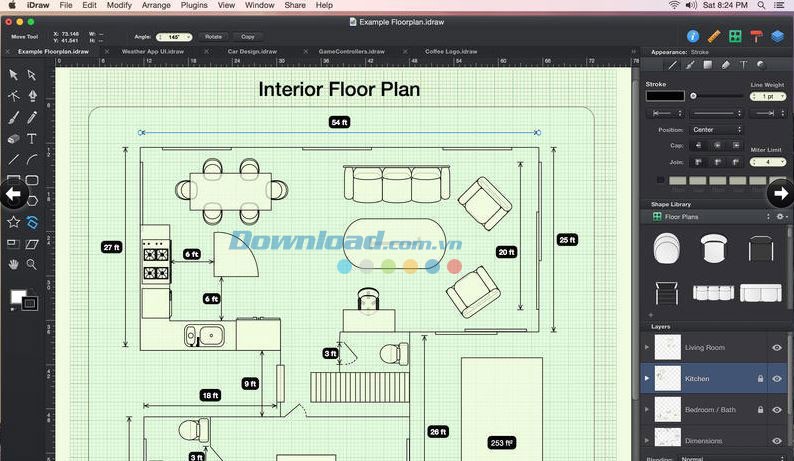794x461 pixels.
Task: Click the Copy button
Action: coord(247,36)
